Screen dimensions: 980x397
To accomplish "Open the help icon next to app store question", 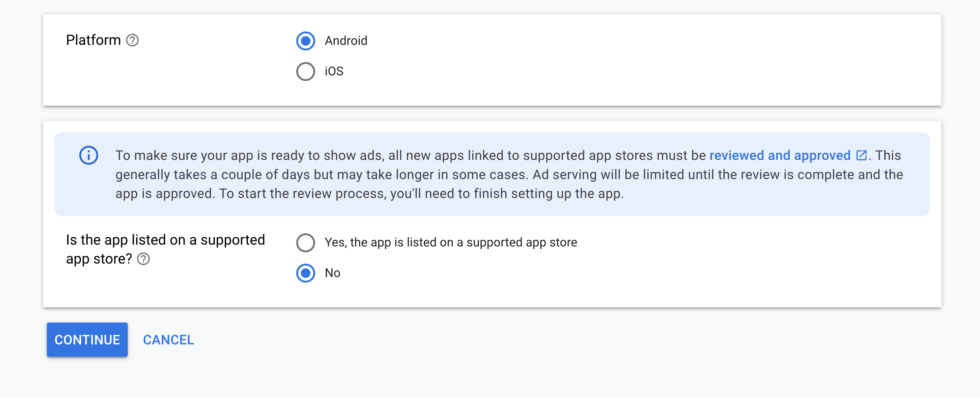I will click(143, 259).
